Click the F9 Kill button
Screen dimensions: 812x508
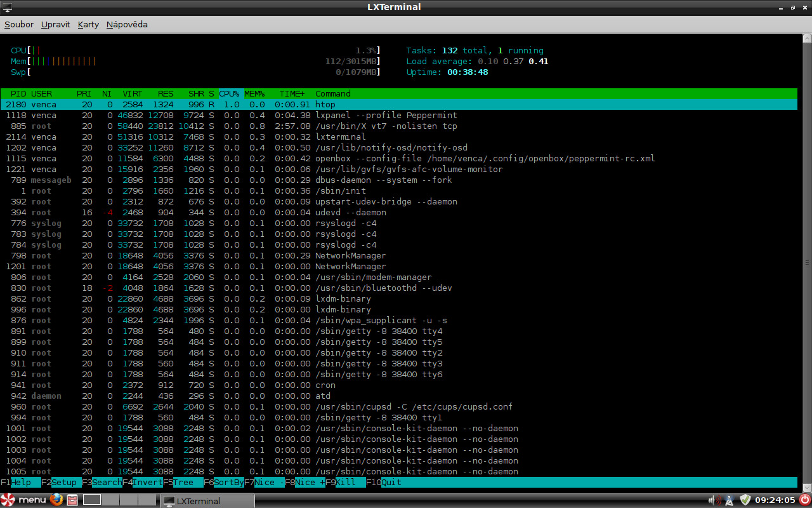click(345, 482)
